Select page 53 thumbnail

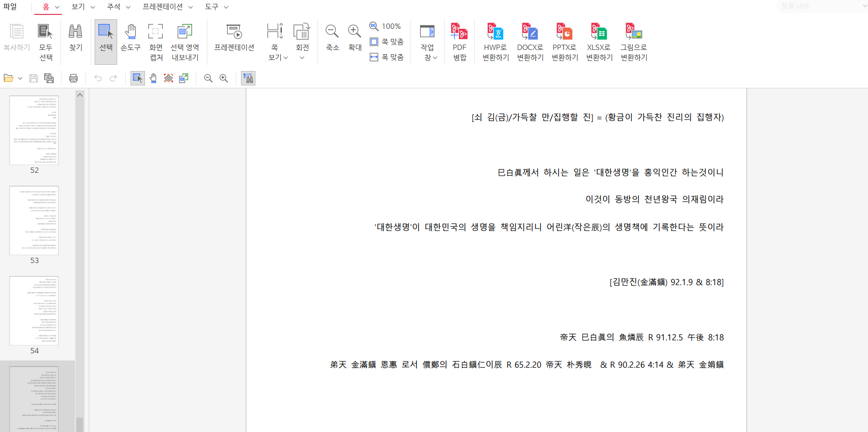pos(34,221)
